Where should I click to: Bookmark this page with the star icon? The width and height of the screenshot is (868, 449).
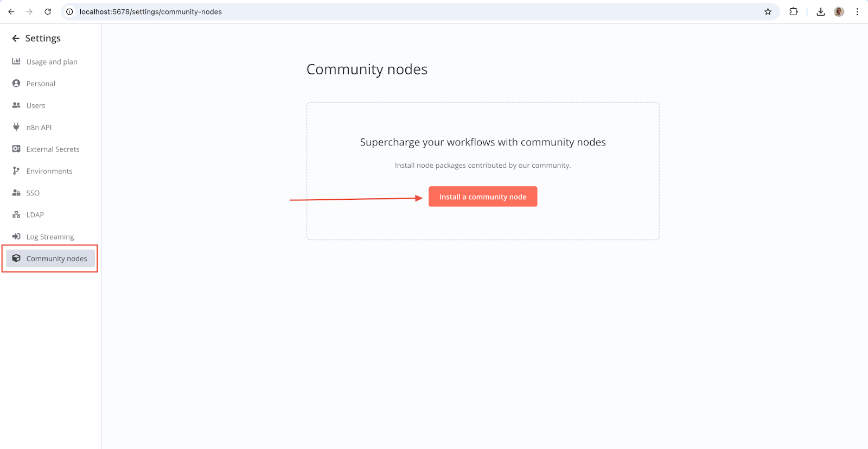click(768, 11)
